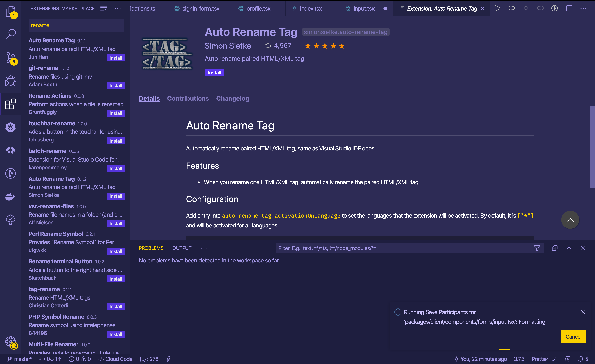Click the split editor right icon
The image size is (595, 364).
[x=569, y=9]
